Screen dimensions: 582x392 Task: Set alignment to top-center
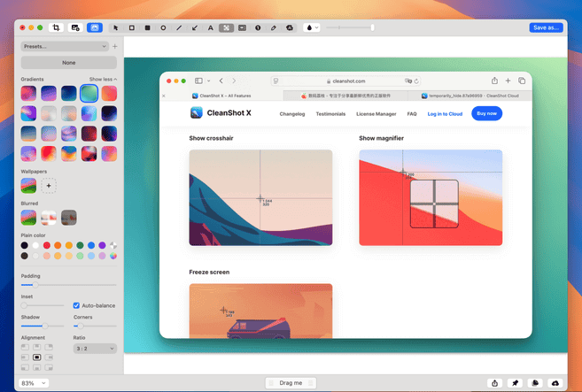(x=36, y=347)
